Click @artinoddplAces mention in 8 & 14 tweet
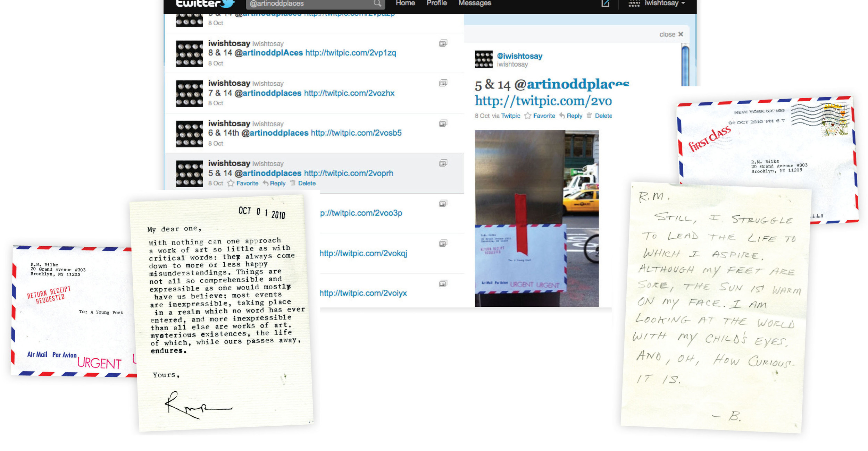The image size is (868, 451). tap(269, 53)
